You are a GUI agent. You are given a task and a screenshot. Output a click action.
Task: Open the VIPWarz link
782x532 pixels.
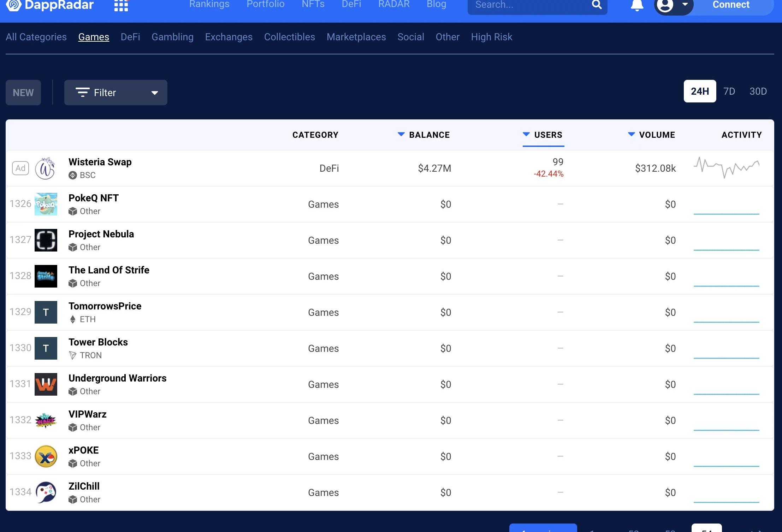pyautogui.click(x=88, y=414)
